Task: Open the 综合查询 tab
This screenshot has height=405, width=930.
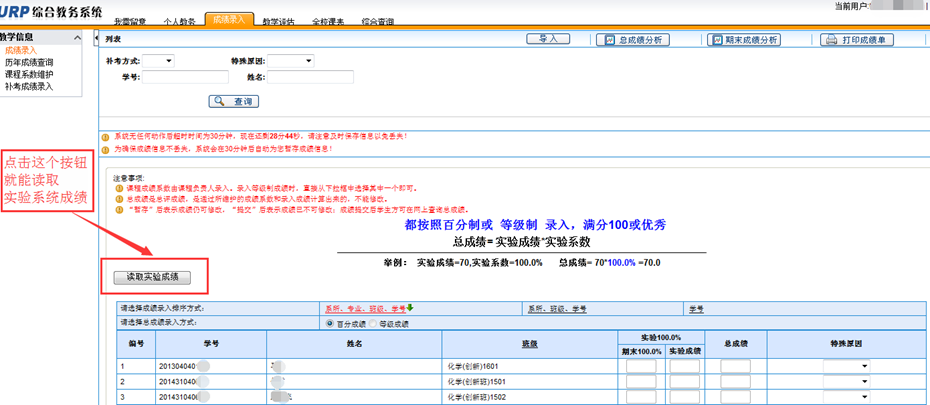Action: click(x=377, y=20)
